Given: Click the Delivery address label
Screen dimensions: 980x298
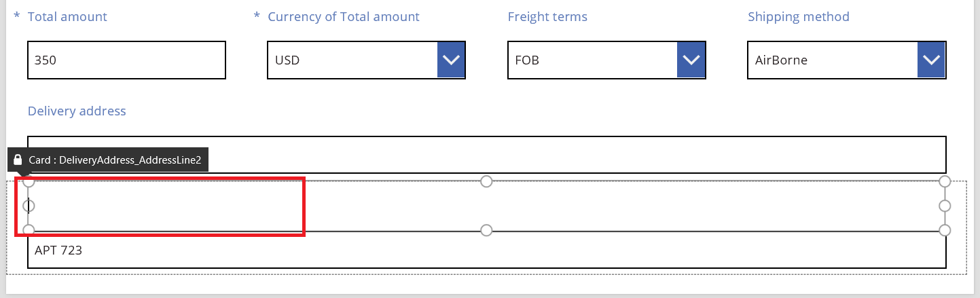Looking at the screenshot, I should click(x=77, y=111).
